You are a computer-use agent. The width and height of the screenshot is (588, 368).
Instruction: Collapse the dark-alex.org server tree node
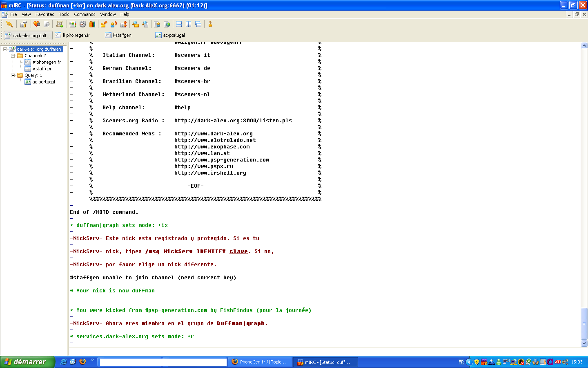click(5, 49)
